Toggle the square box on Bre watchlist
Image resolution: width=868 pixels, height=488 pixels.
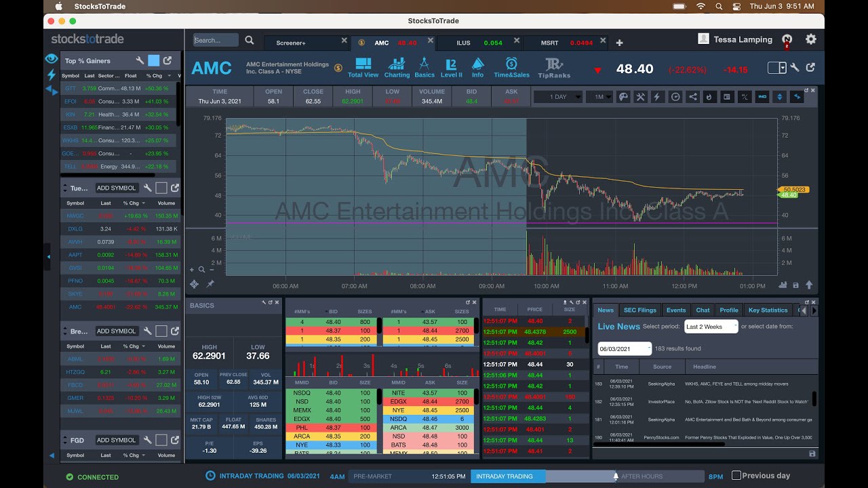point(161,331)
